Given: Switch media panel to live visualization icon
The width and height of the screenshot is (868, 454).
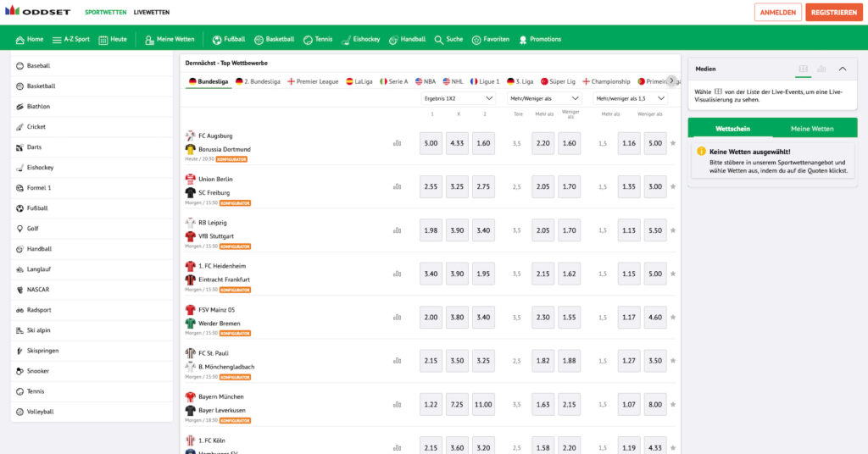Looking at the screenshot, I should point(803,69).
